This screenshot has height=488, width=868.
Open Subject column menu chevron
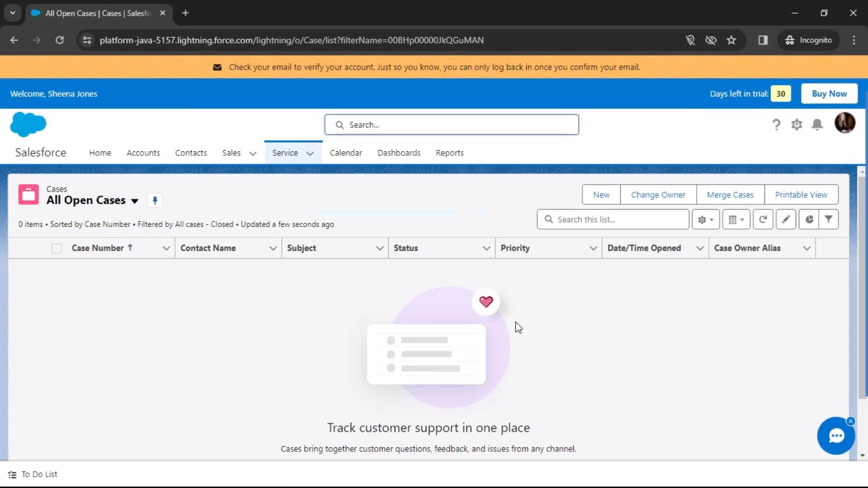[380, 248]
